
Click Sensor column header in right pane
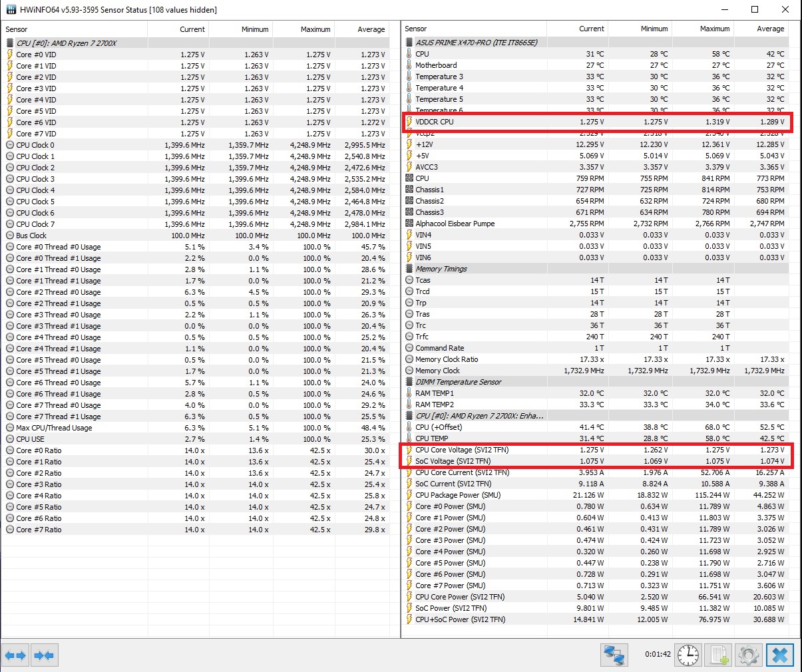(474, 29)
